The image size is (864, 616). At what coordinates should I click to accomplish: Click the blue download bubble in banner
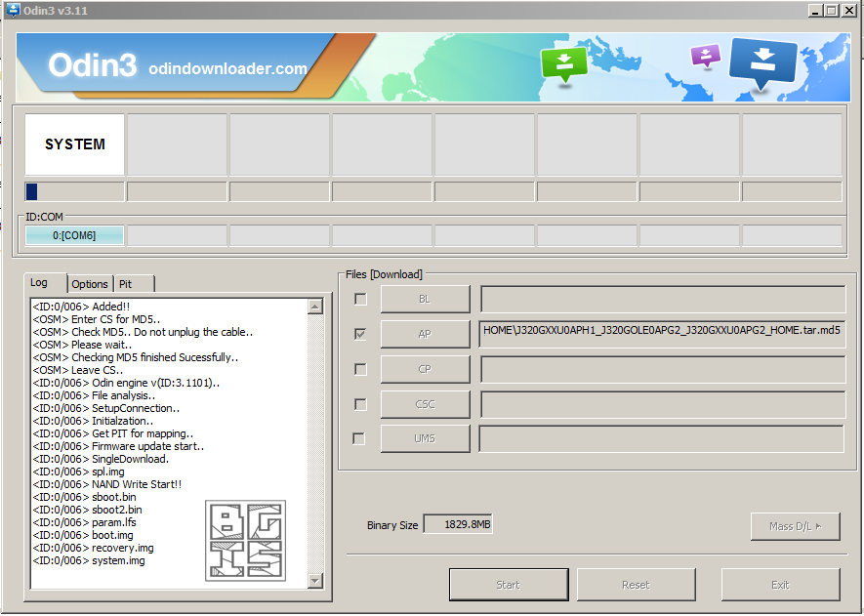point(762,63)
